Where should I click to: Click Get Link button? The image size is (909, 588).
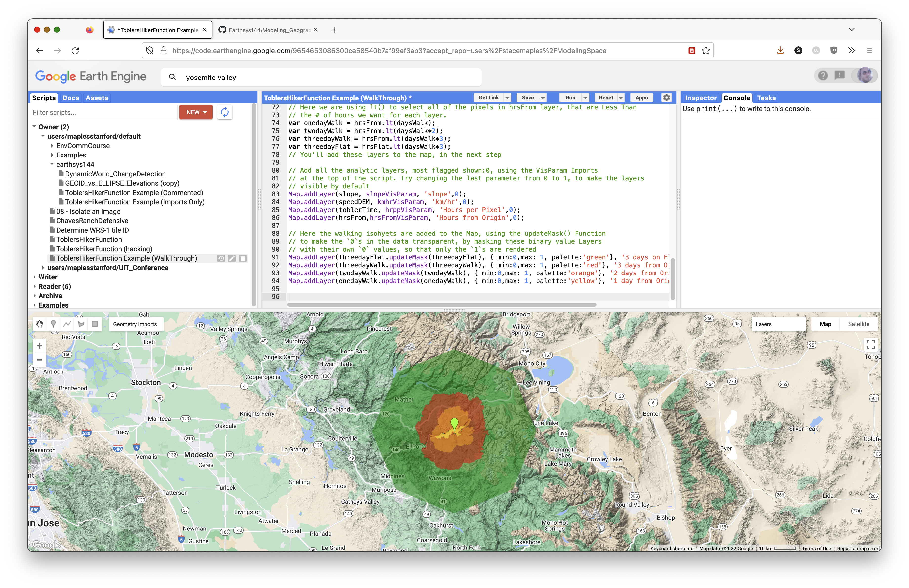pos(489,98)
